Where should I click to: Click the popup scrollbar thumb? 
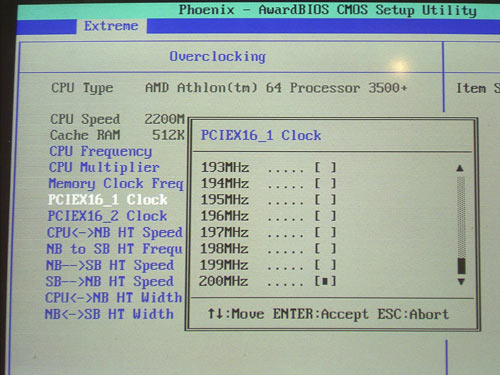coord(462,266)
